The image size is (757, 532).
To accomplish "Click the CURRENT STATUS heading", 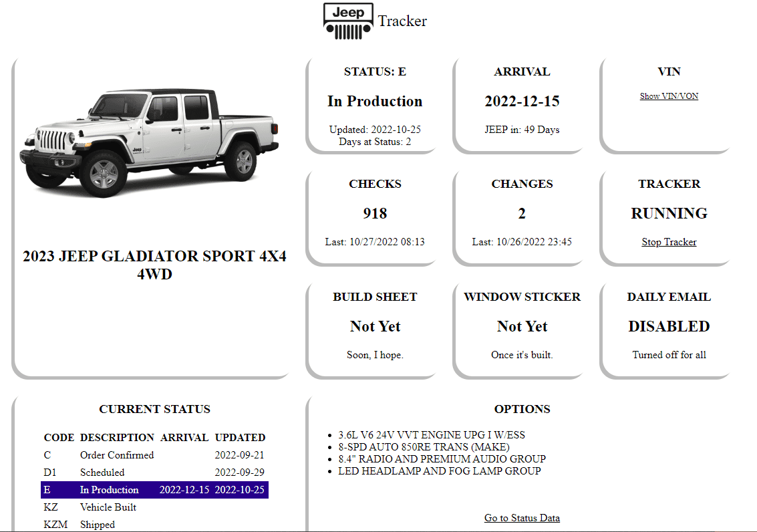I will click(154, 409).
